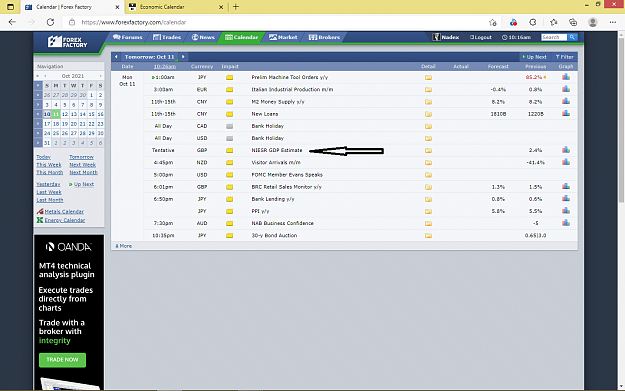Open a new browser tab

[x=236, y=7]
